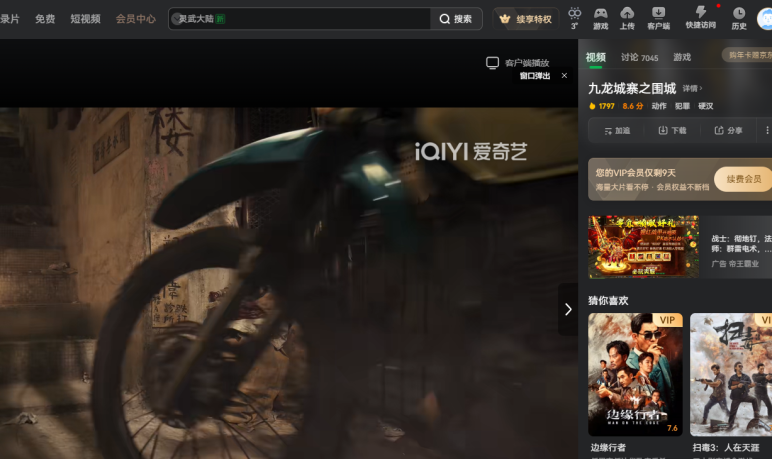Click the 猜你喜欢 section heading
This screenshot has width=772, height=459.
point(608,301)
